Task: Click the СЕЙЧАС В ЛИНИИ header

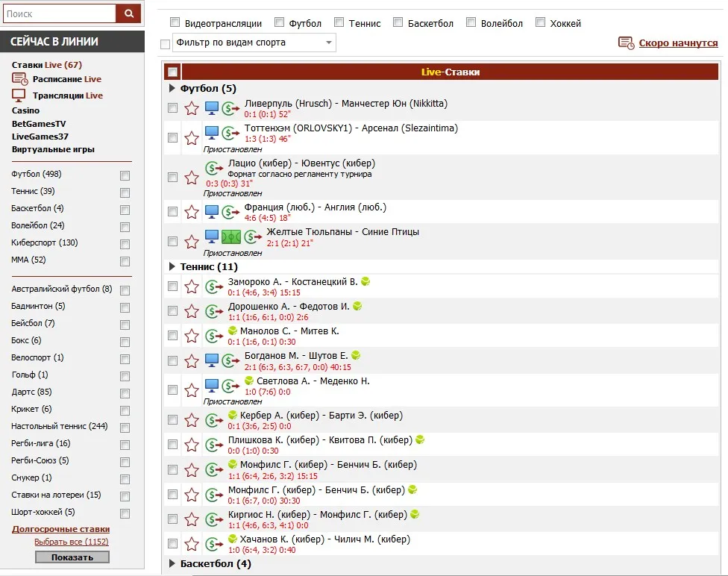Action: pyautogui.click(x=72, y=41)
